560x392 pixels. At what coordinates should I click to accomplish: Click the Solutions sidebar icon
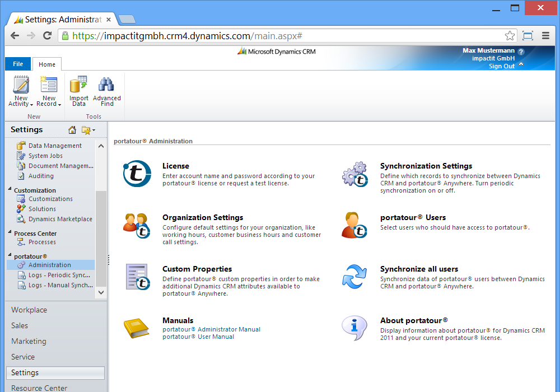coord(21,209)
